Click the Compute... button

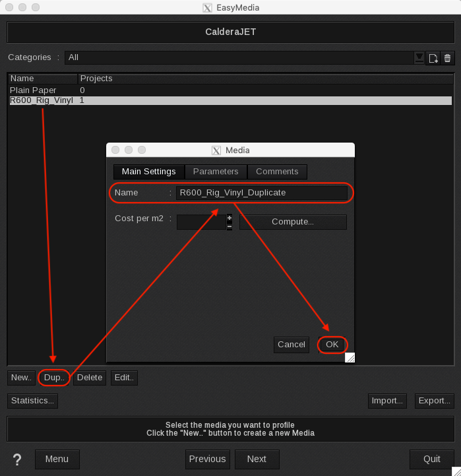point(293,222)
